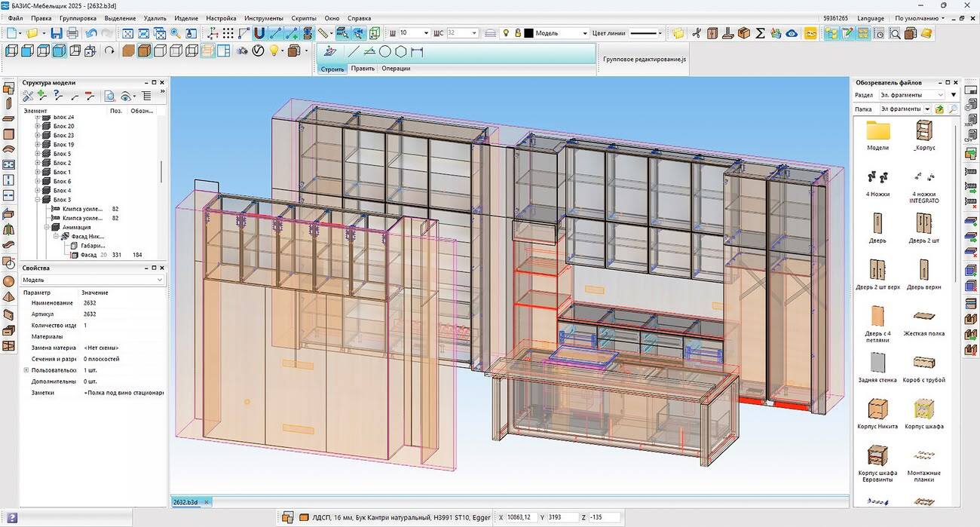This screenshot has width=980, height=527.
Task: Toggle the layer lock icon
Action: (x=517, y=33)
